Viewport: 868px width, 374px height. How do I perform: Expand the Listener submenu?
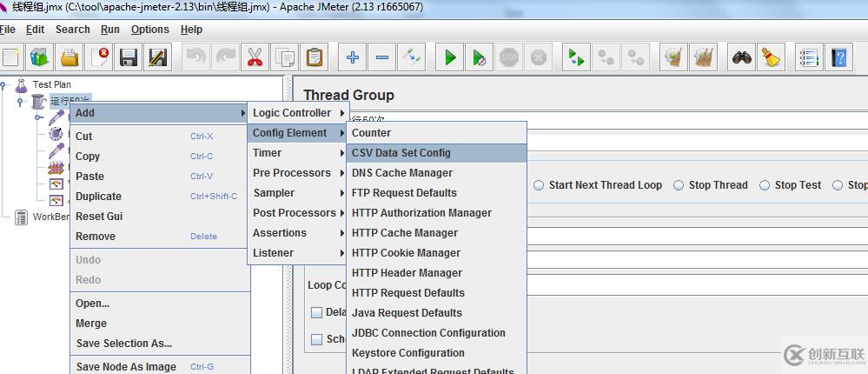tap(298, 252)
